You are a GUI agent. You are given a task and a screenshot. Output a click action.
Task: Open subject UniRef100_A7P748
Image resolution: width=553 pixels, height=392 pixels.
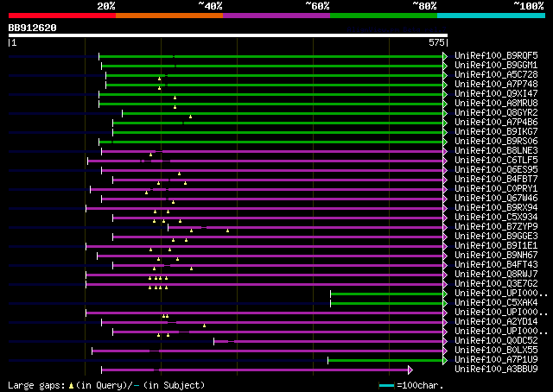pos(496,85)
